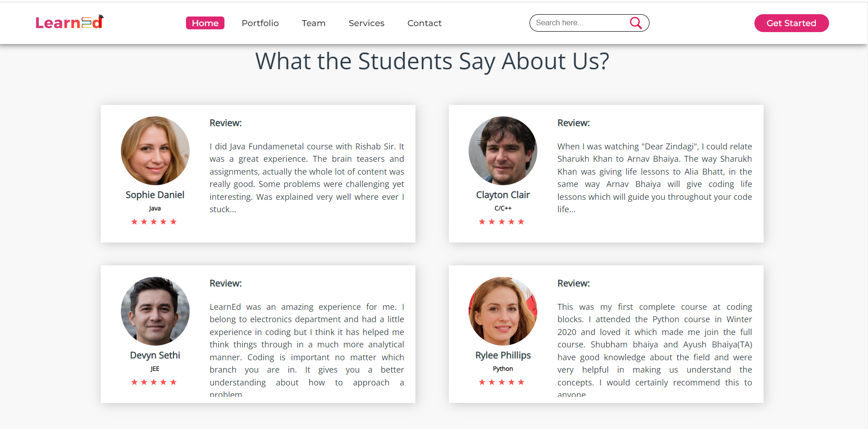Select Devyn Sethi's profile photo

[x=155, y=311]
